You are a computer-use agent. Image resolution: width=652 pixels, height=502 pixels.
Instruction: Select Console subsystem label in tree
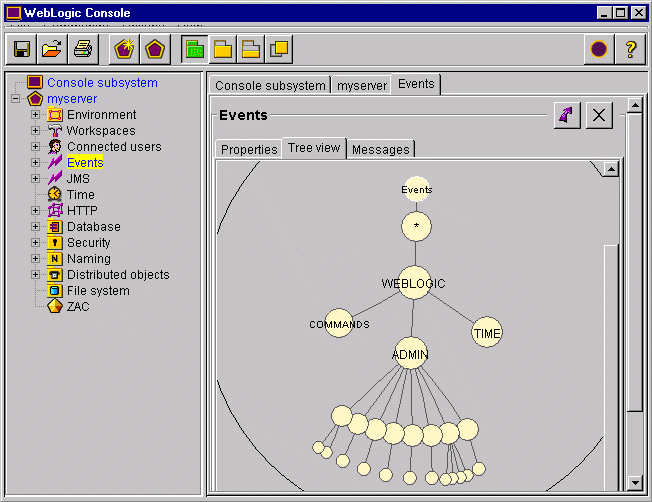102,82
